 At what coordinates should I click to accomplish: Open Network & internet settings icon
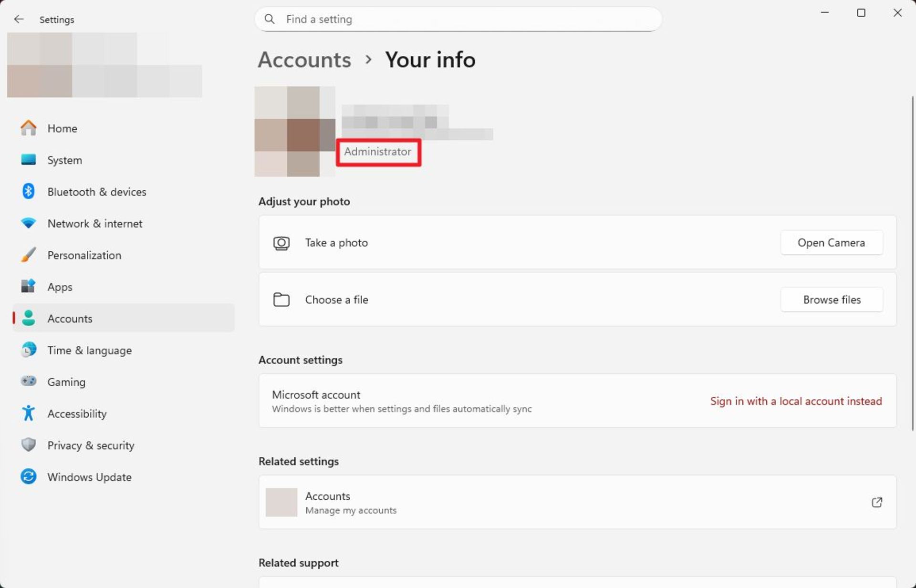point(28,223)
